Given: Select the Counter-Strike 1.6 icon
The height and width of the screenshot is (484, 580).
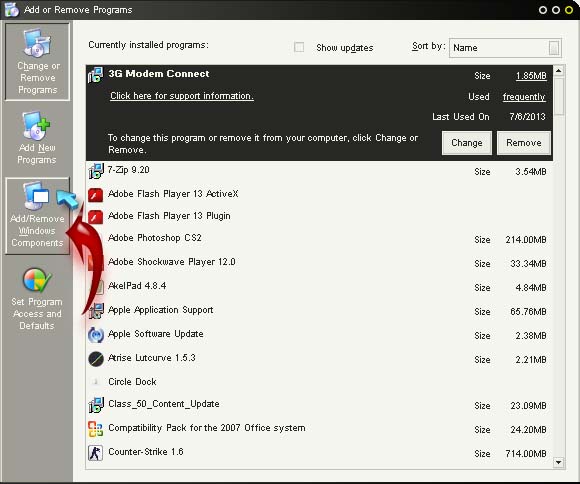Looking at the screenshot, I should click(95, 453).
